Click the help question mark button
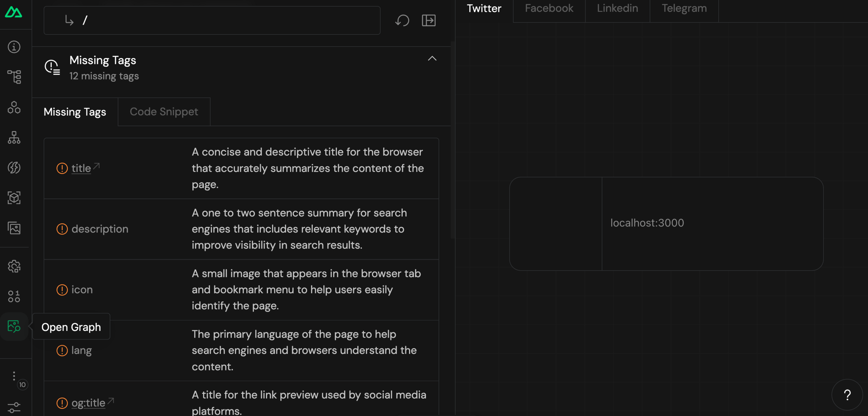 tap(847, 395)
